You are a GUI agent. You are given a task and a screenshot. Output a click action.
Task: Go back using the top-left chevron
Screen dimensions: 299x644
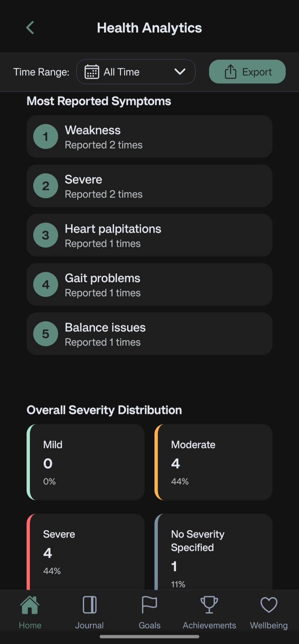pyautogui.click(x=30, y=28)
